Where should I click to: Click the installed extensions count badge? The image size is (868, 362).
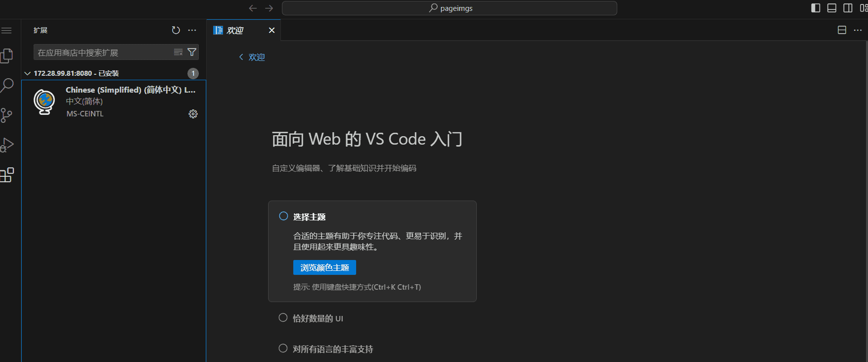193,73
